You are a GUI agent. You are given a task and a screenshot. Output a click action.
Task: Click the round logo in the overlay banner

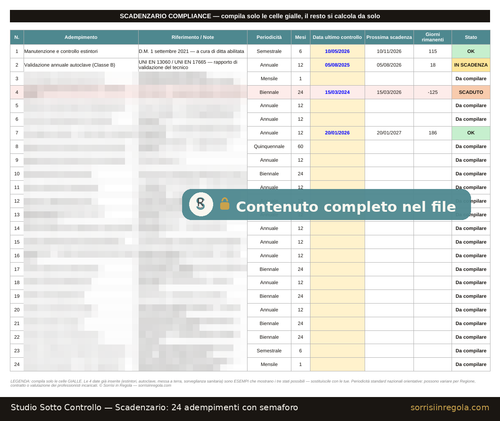(201, 204)
